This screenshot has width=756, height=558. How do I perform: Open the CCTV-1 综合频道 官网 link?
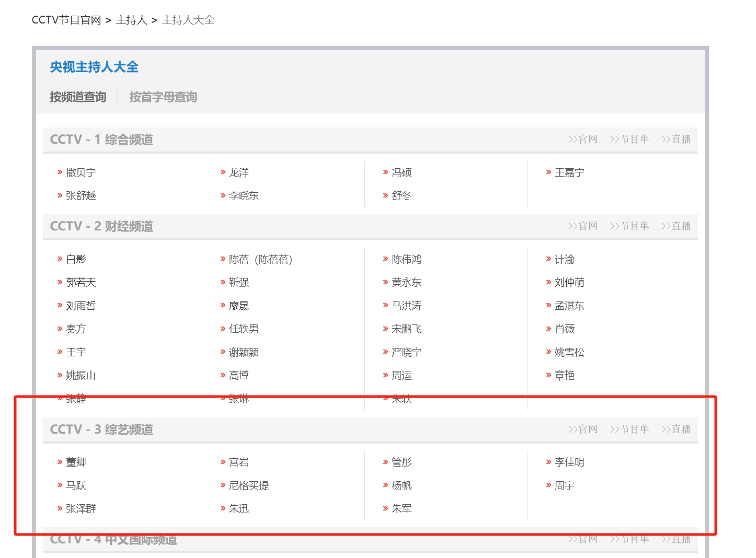point(582,139)
